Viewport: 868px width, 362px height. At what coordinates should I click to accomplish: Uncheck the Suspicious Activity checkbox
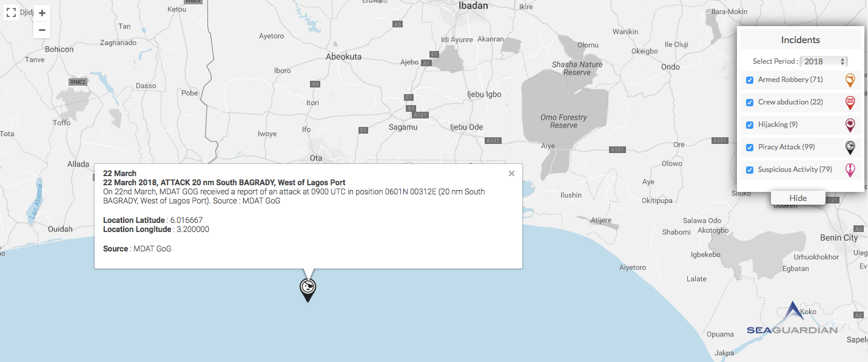[x=750, y=170]
